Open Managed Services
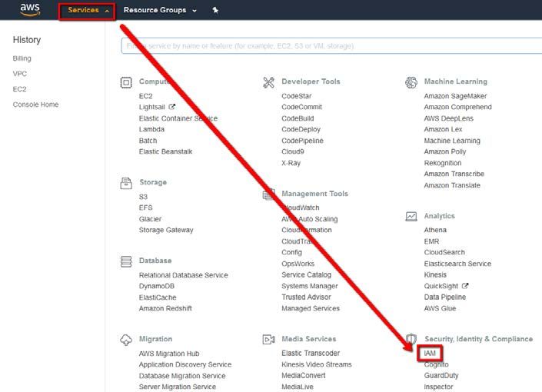 tap(311, 308)
